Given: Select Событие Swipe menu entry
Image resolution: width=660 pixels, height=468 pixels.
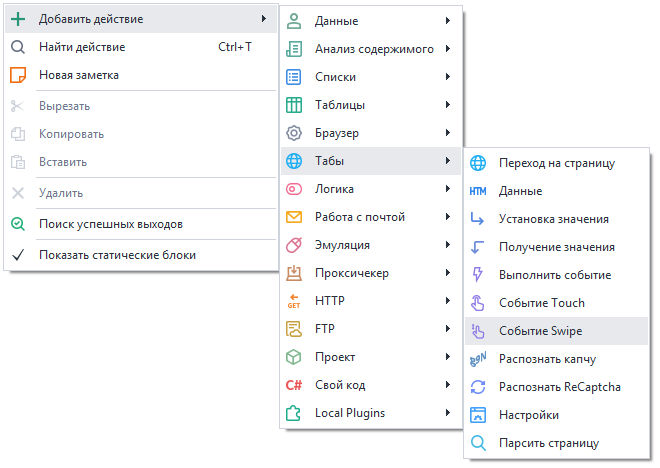Looking at the screenshot, I should (540, 331).
